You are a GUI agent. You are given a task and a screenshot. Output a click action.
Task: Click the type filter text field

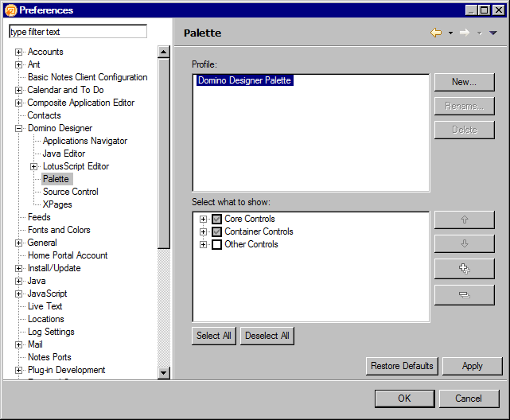(x=78, y=32)
